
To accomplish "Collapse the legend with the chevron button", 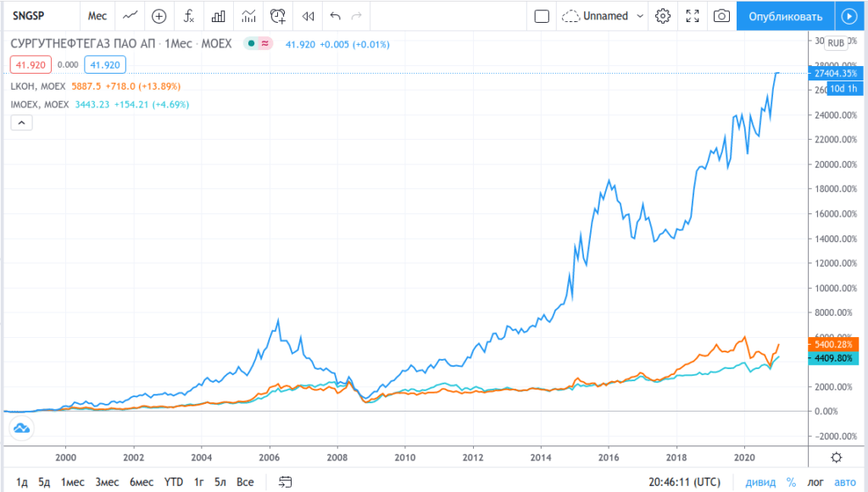I will pyautogui.click(x=22, y=122).
